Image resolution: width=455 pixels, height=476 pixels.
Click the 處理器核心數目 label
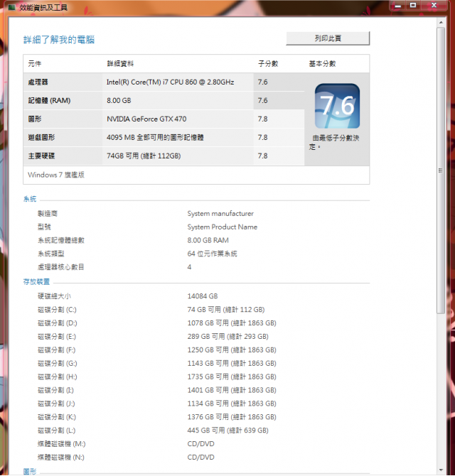60,267
